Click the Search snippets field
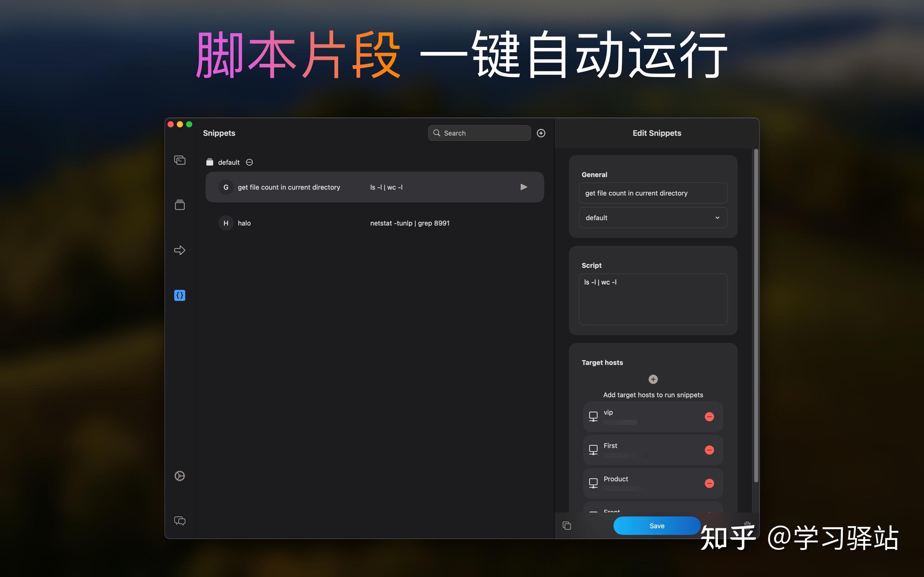Viewport: 924px width, 577px height. 479,133
